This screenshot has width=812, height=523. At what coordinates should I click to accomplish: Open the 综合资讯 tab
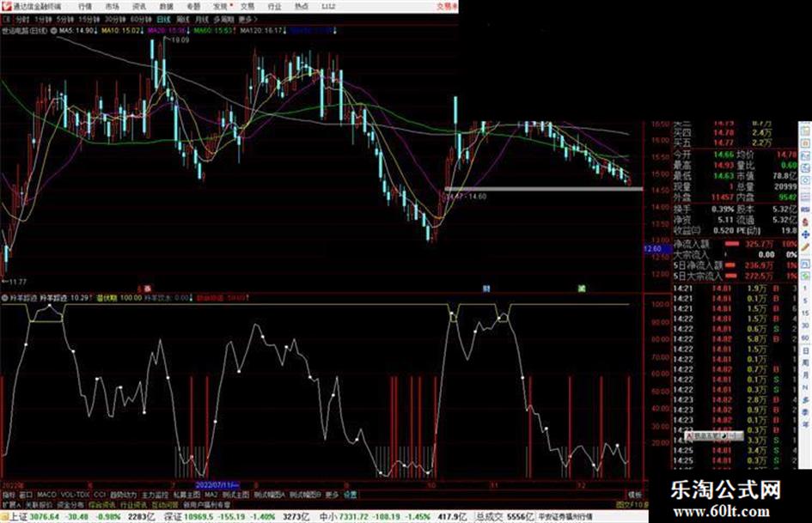click(x=102, y=504)
